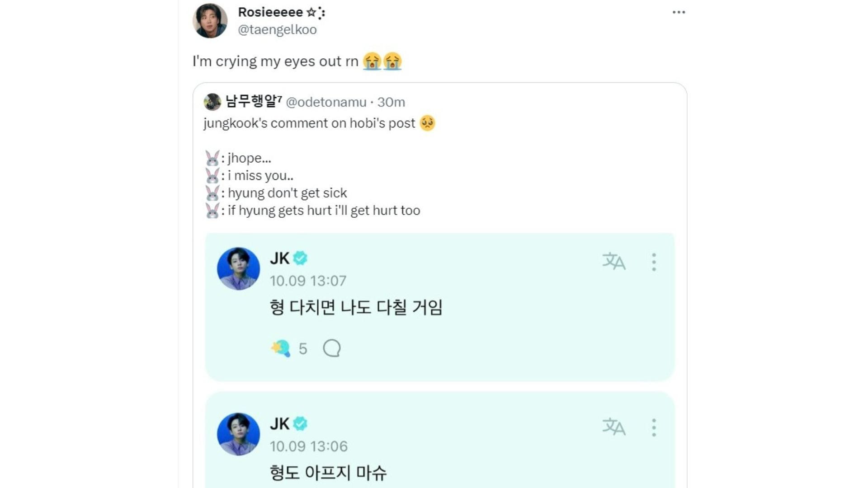Open the @odetonamu handle in quoted tweet
Screen dimensions: 868x488
click(x=326, y=102)
